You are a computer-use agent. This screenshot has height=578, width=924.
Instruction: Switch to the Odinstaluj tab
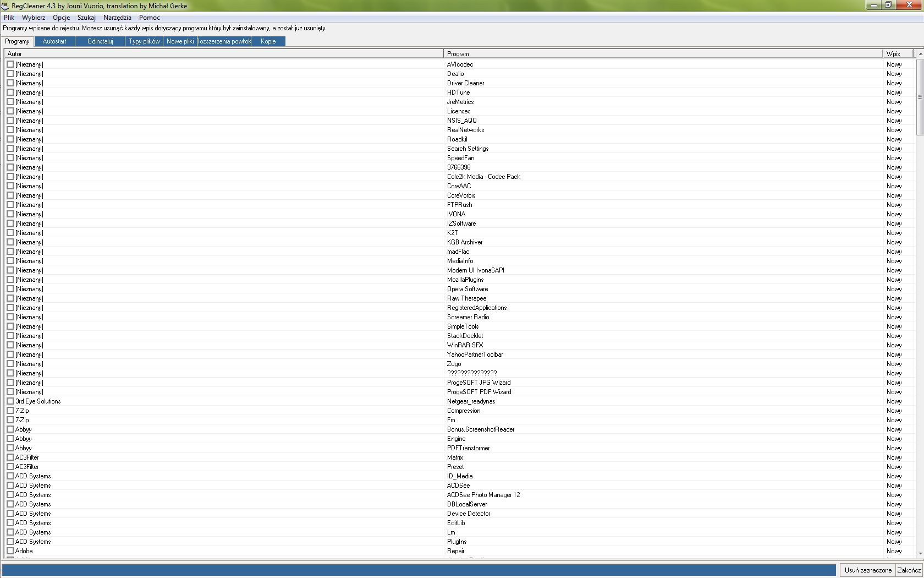(x=100, y=41)
